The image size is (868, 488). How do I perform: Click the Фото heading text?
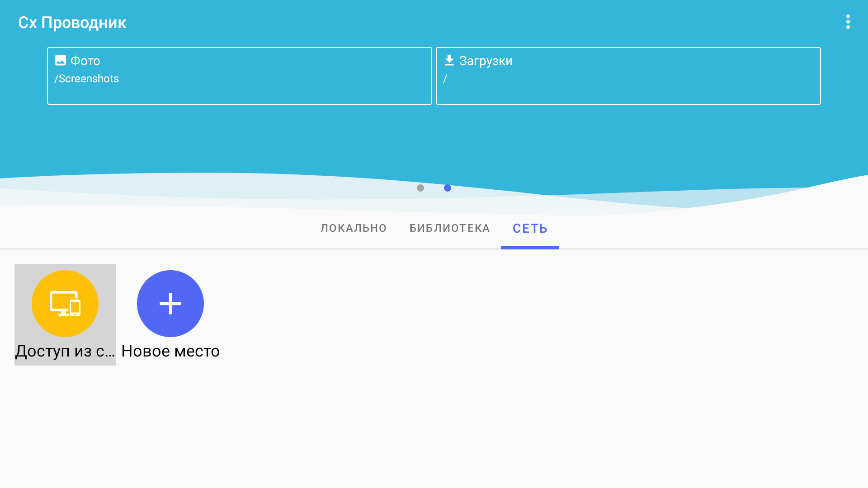coord(85,61)
